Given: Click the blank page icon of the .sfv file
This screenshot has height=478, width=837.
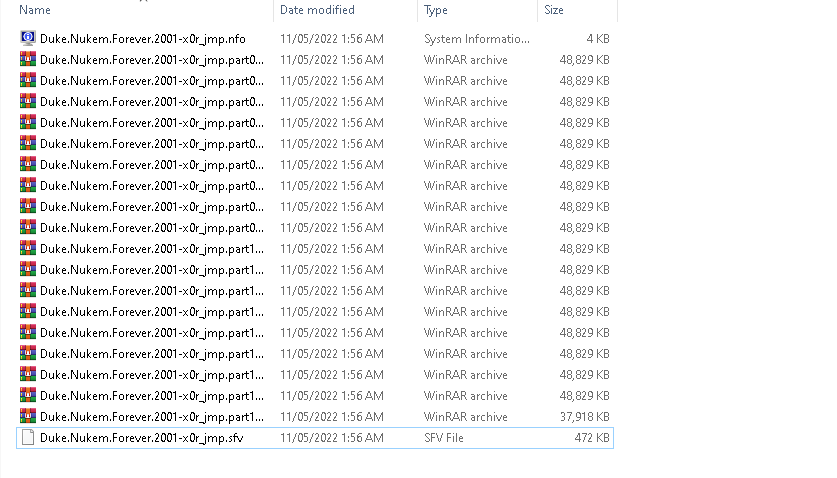Looking at the screenshot, I should [28, 438].
